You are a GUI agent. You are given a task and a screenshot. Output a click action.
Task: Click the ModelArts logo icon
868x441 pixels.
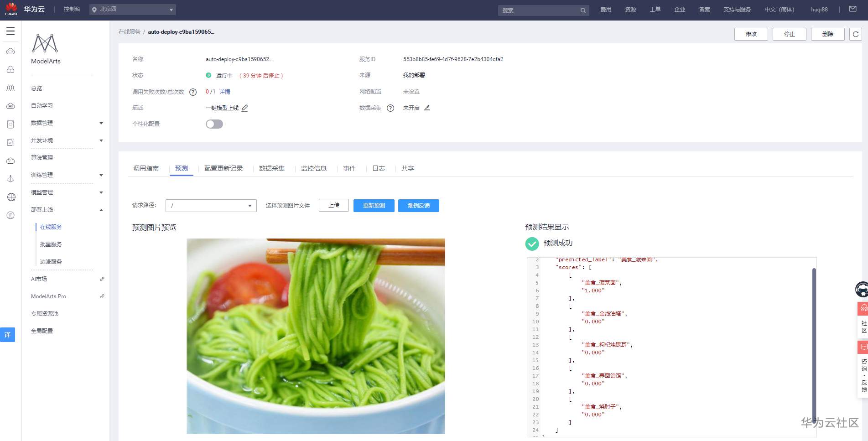(45, 43)
